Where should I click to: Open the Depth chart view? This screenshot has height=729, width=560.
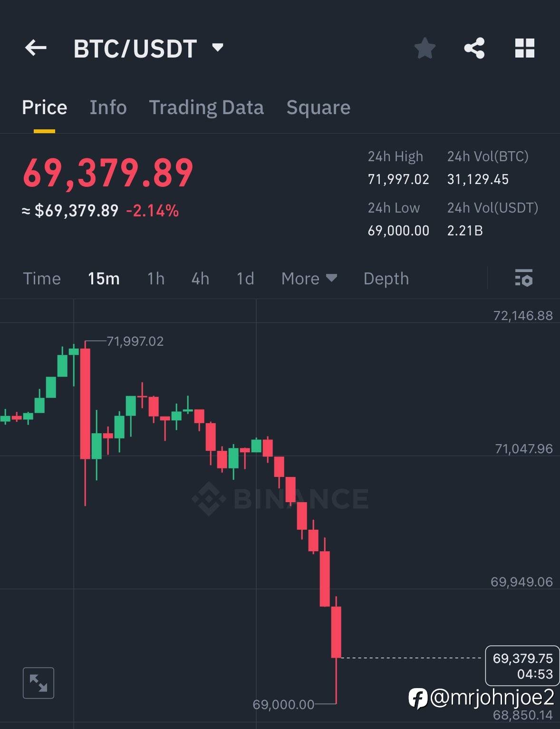click(x=386, y=279)
